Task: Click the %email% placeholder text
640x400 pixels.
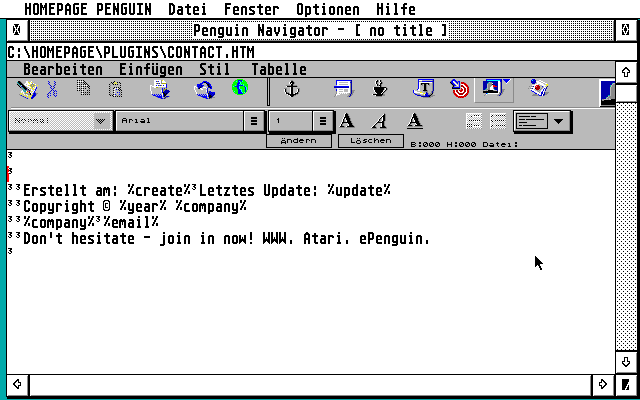Action: click(131, 222)
